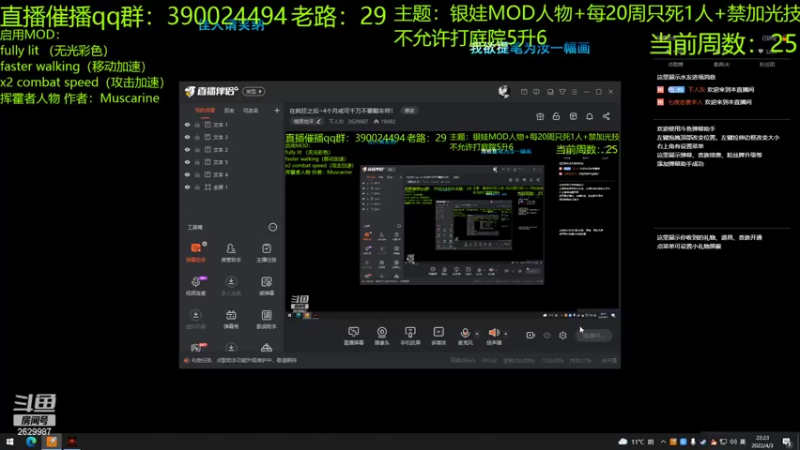Switch to the first scene tab

(x=205, y=110)
